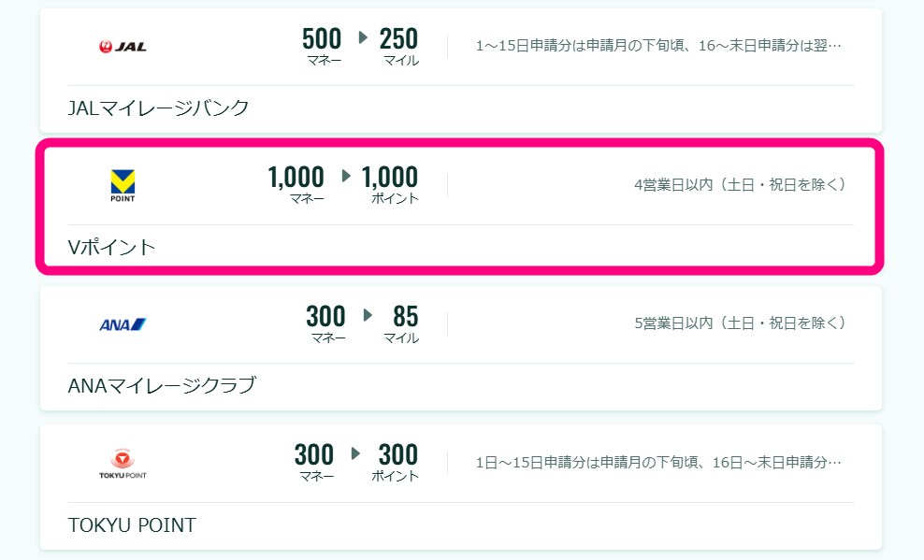Click the 5営業日以内 processing time text
The image size is (924, 560).
coord(740,323)
